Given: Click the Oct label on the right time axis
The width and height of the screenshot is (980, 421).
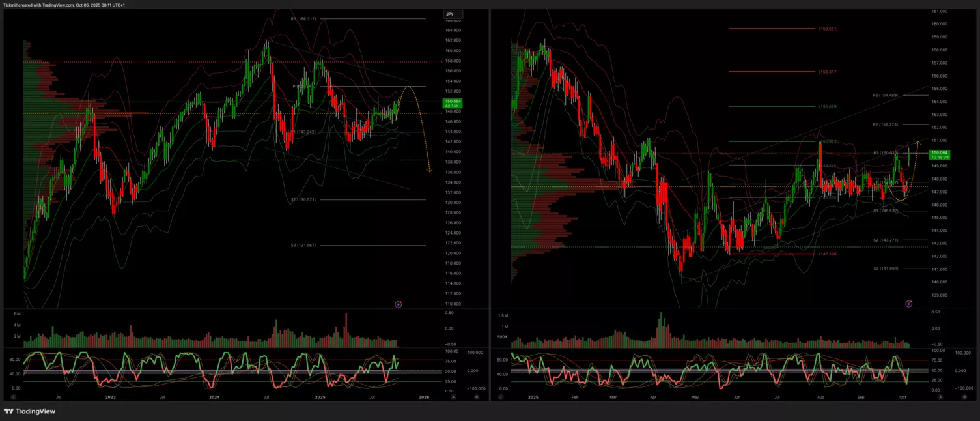Looking at the screenshot, I should click(x=902, y=396).
